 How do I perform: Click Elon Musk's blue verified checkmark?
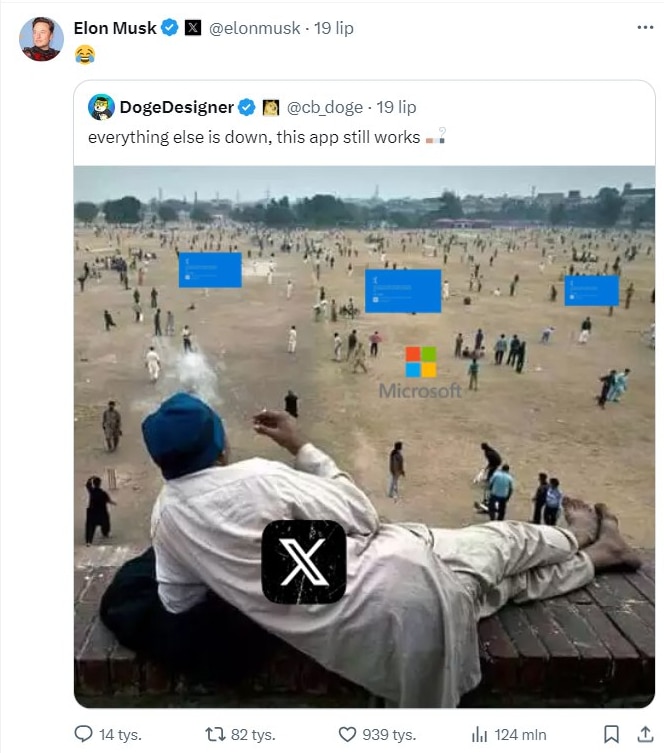click(170, 28)
